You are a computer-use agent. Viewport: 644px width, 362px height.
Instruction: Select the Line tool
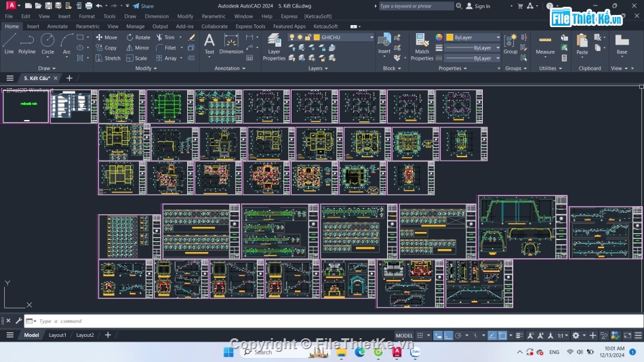tap(9, 44)
